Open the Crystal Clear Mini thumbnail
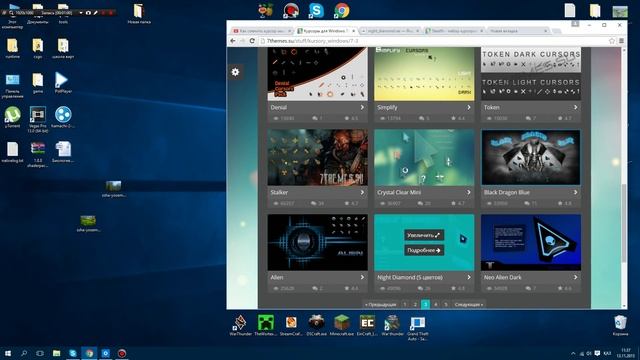Screen dimensions: 640x360 [x=424, y=158]
